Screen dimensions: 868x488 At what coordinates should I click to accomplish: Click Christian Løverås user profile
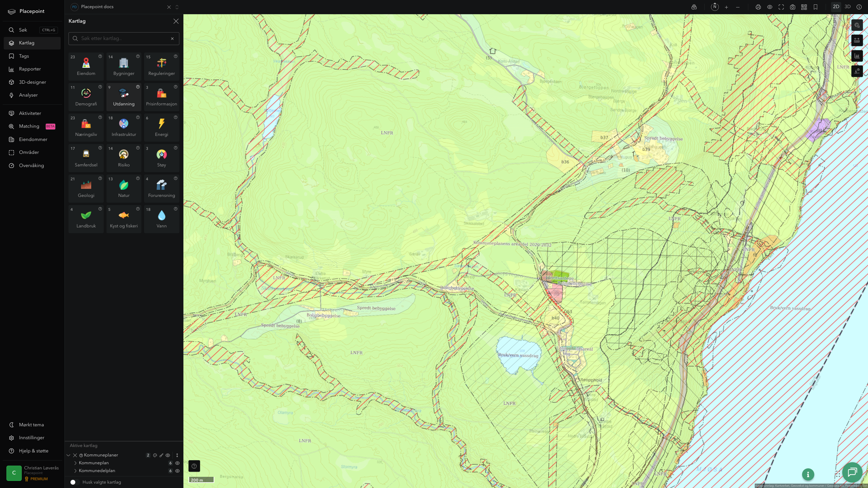coord(32,473)
